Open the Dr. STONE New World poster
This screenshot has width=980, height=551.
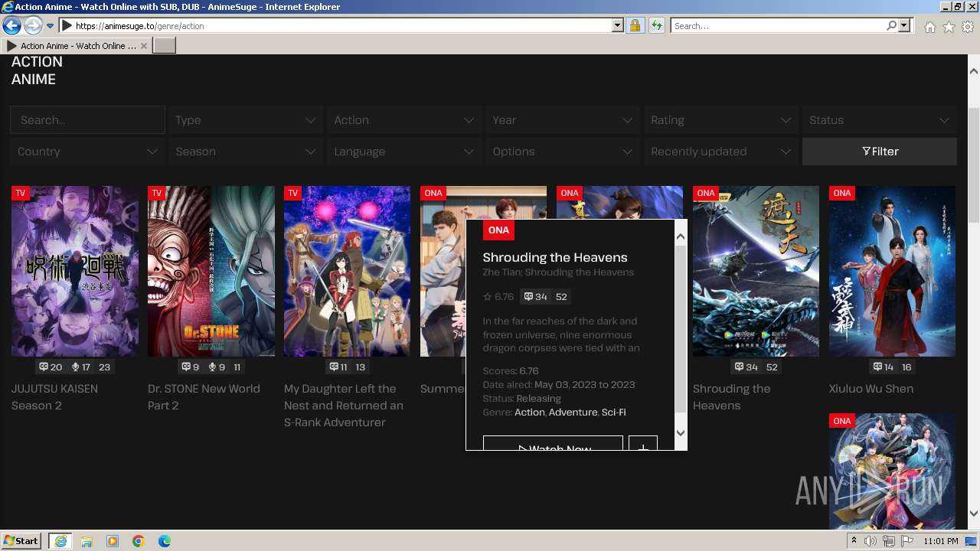[x=211, y=271]
